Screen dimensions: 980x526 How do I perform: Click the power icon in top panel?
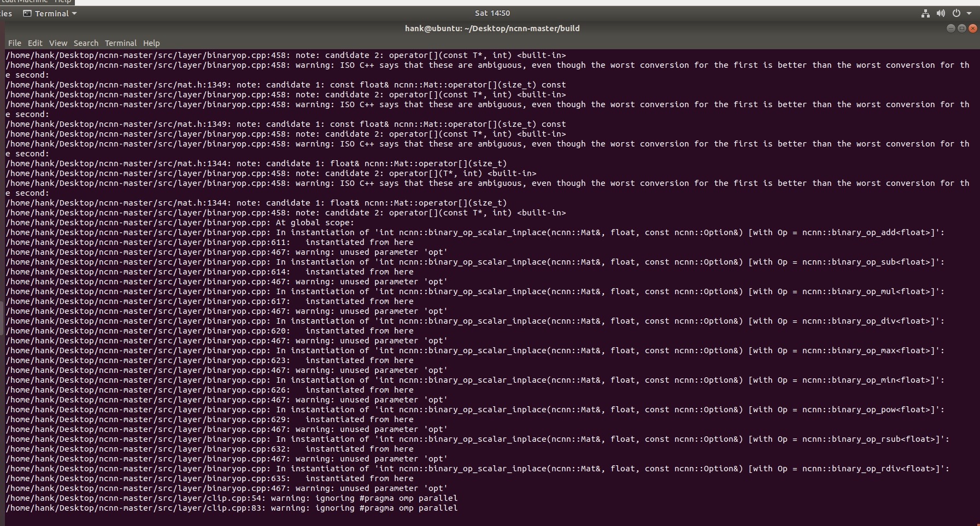tap(956, 14)
